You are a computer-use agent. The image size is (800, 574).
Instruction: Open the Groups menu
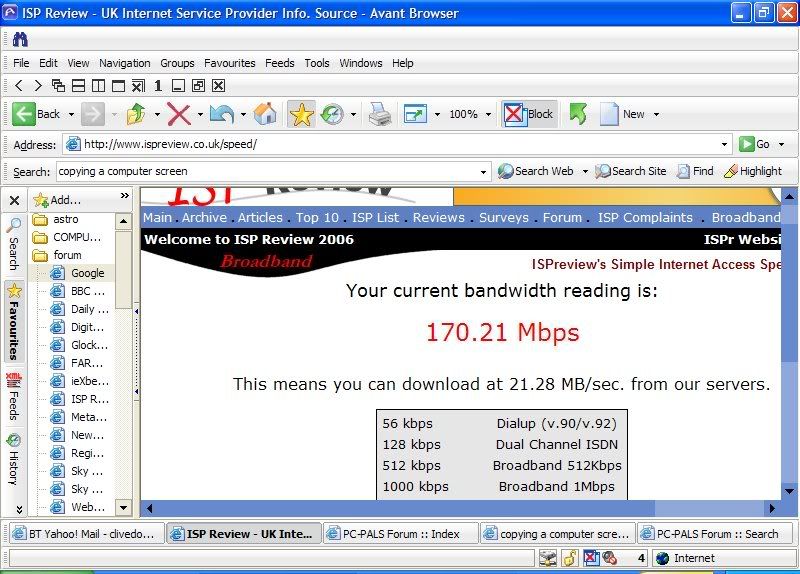pyautogui.click(x=177, y=63)
